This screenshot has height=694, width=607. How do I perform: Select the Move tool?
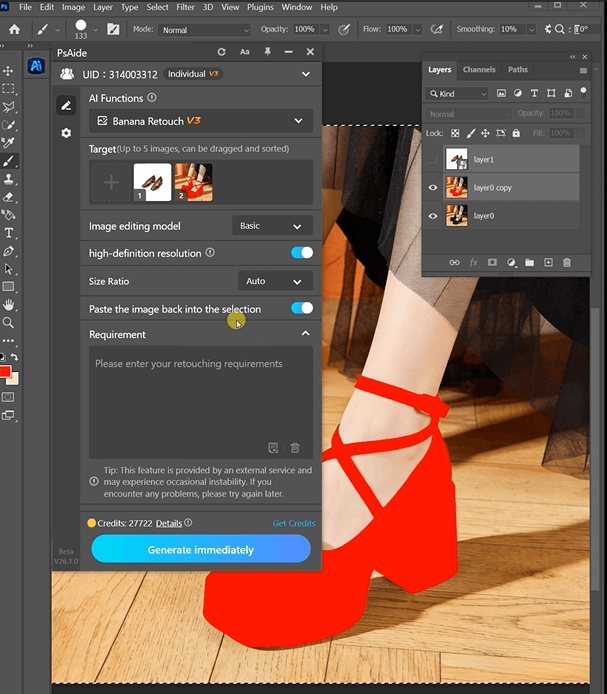(x=8, y=71)
